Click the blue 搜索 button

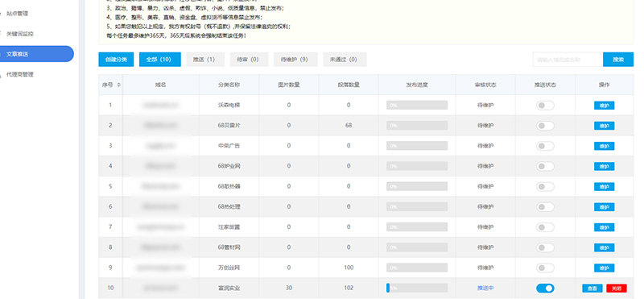point(618,59)
